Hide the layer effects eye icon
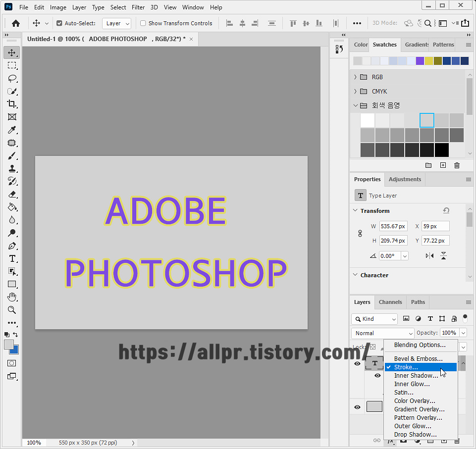 (377, 376)
